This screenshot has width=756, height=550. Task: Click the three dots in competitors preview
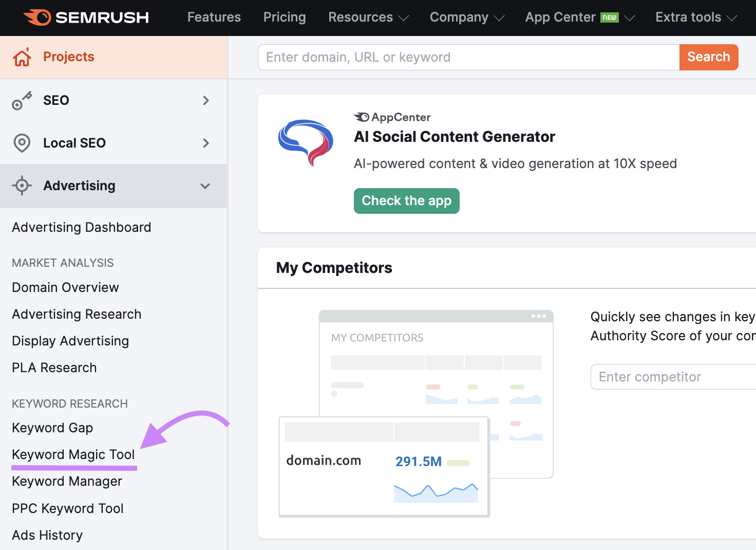(538, 316)
